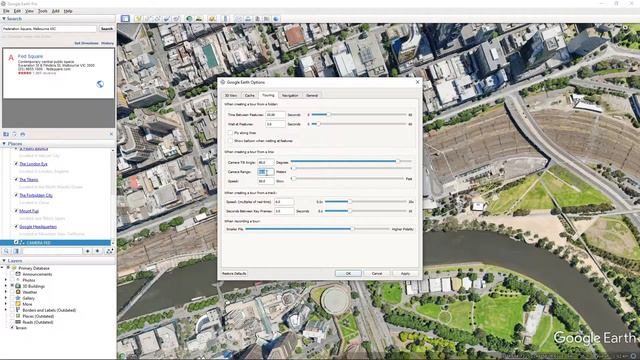640x360 pixels.
Task: Click the Record a Tour icon
Action: pos(176,19)
